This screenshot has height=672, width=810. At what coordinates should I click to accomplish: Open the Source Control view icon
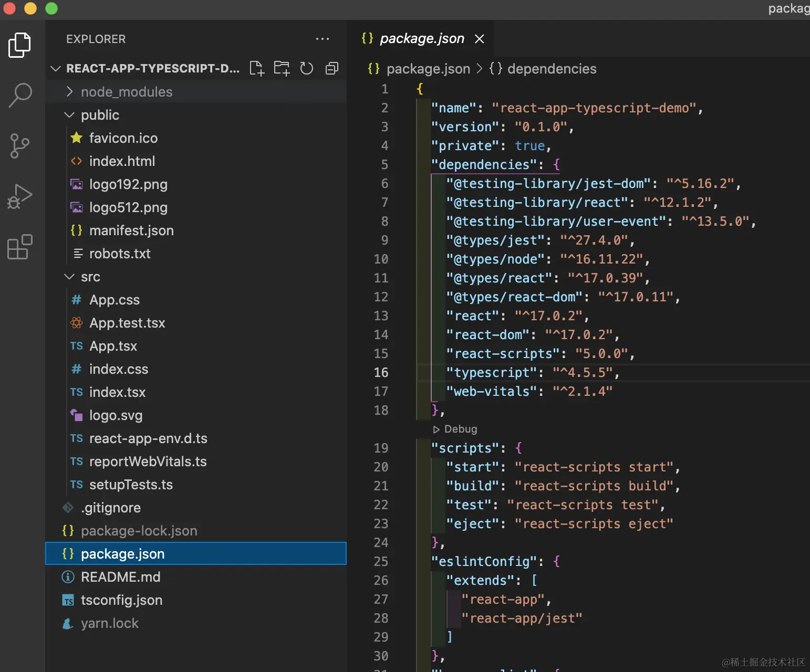[x=20, y=145]
